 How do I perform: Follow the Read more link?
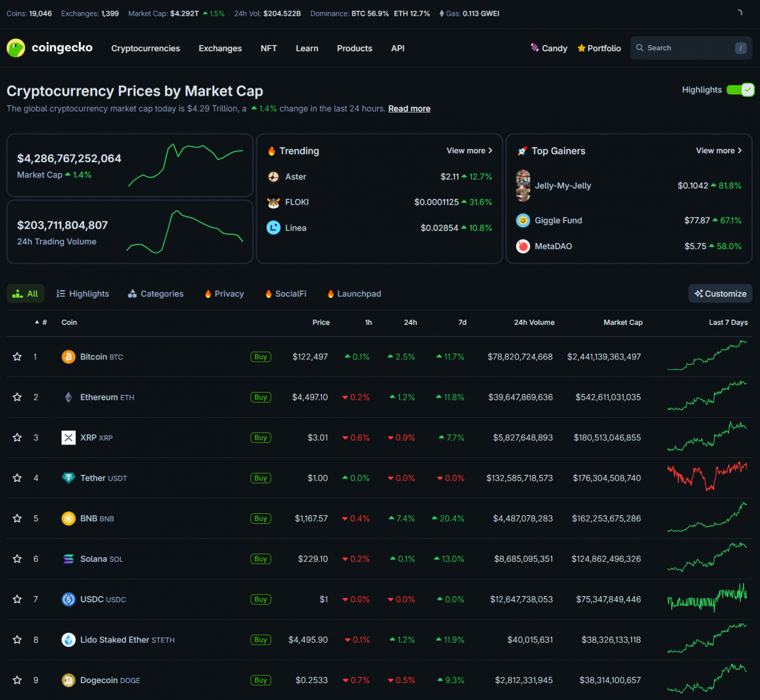pos(409,108)
